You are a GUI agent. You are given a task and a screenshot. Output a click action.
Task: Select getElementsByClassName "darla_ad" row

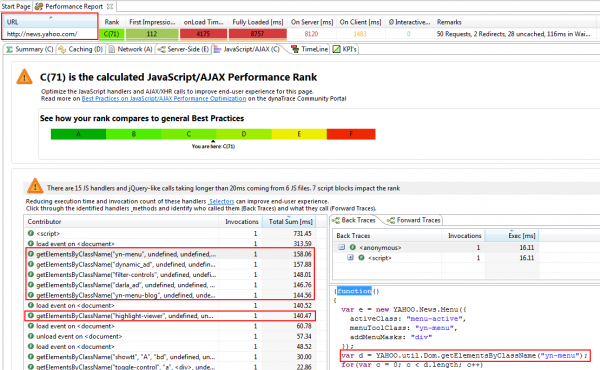170,285
